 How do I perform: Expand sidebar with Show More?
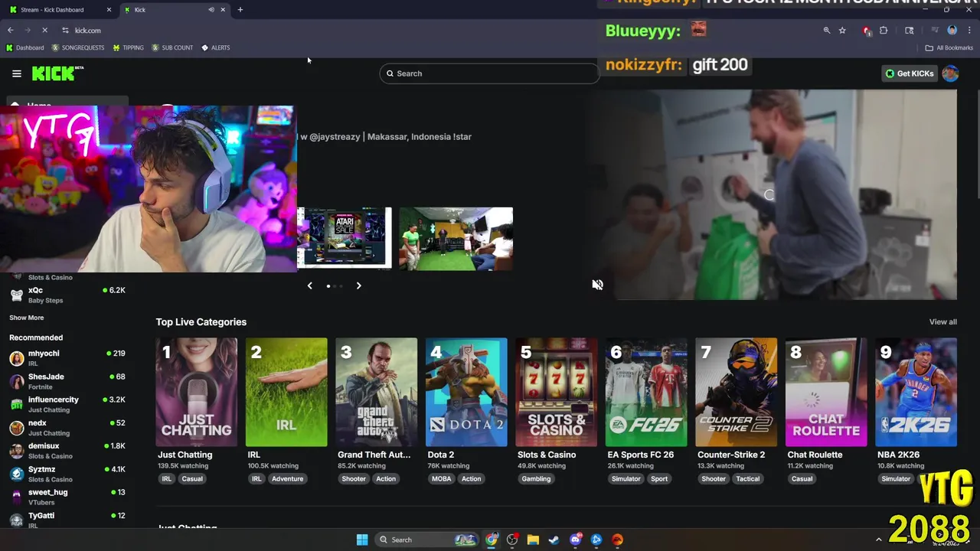pos(27,318)
